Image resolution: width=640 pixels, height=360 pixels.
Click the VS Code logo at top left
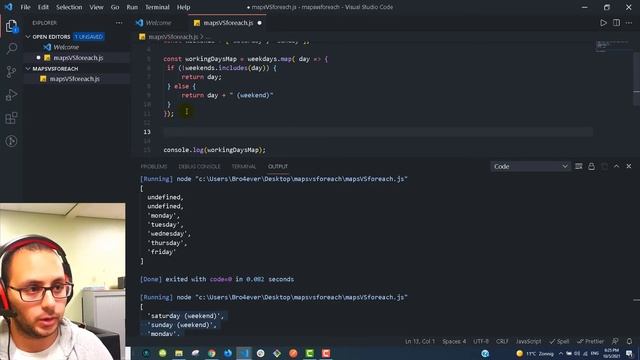(8, 7)
